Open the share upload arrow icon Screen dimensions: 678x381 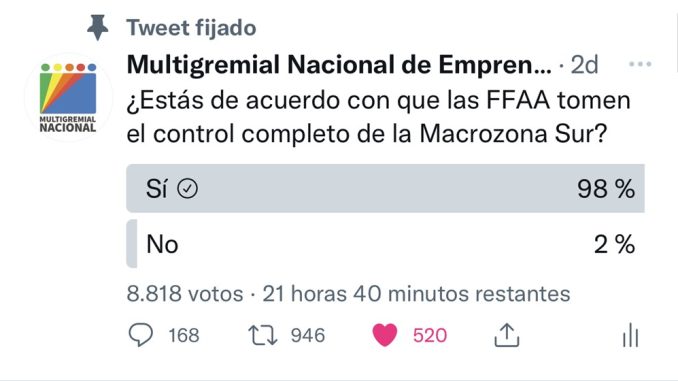pyautogui.click(x=507, y=335)
